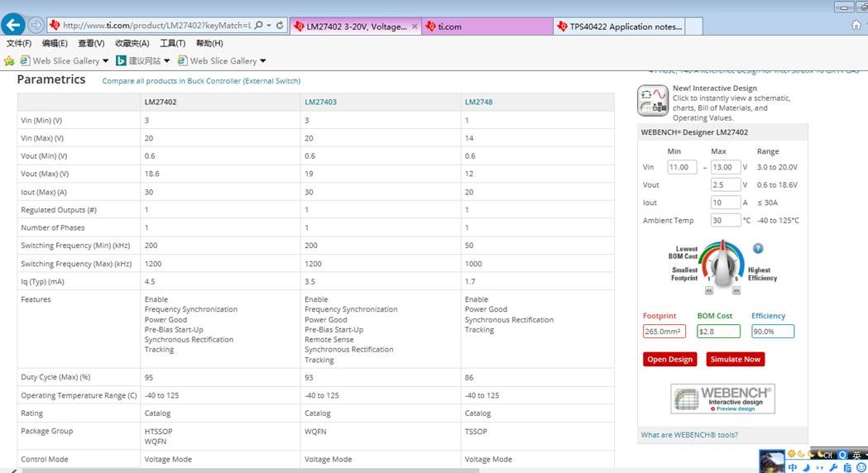This screenshot has height=473, width=868.
Task: Close the LM27402 tab with the X
Action: tap(414, 26)
